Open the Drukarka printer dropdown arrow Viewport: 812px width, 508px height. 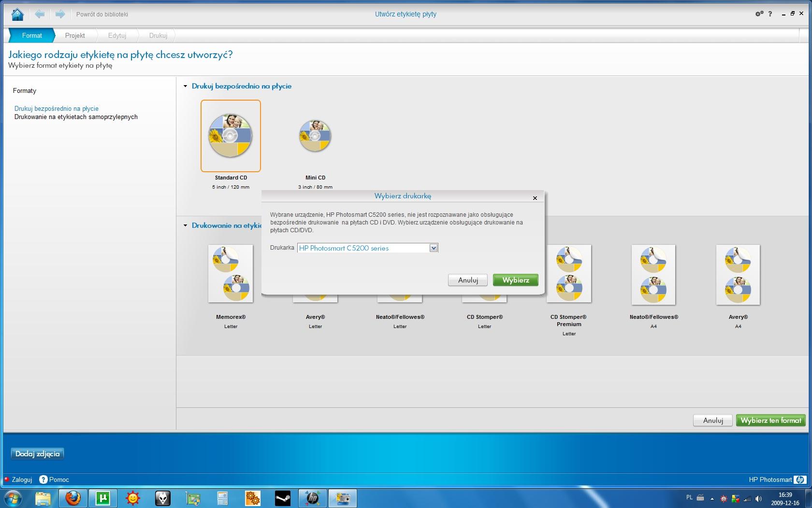pos(434,248)
